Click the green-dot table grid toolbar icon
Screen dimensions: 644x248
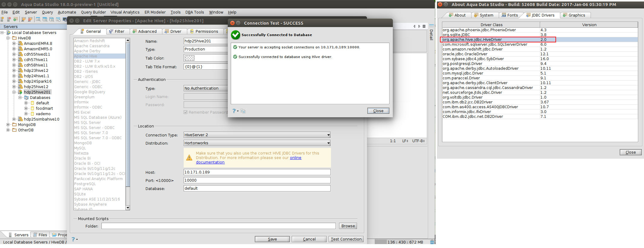(16, 19)
